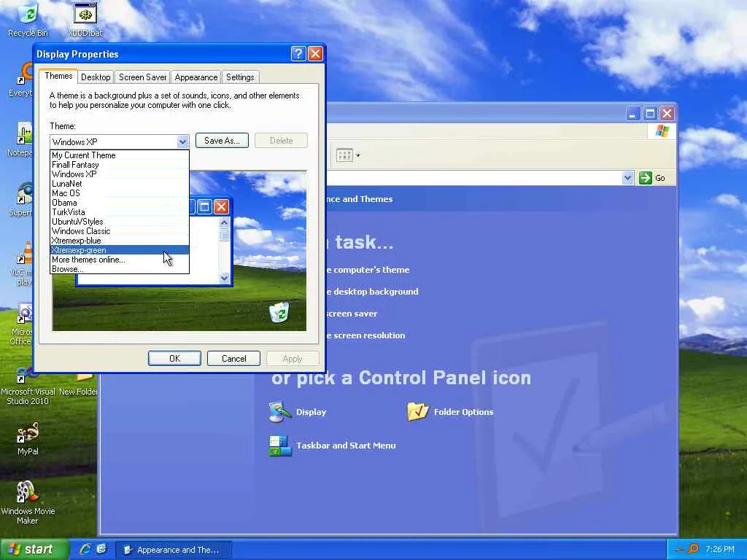Open the XDDD.bat desktop file icon
Viewport: 747px width, 560px height.
pyautogui.click(x=85, y=19)
